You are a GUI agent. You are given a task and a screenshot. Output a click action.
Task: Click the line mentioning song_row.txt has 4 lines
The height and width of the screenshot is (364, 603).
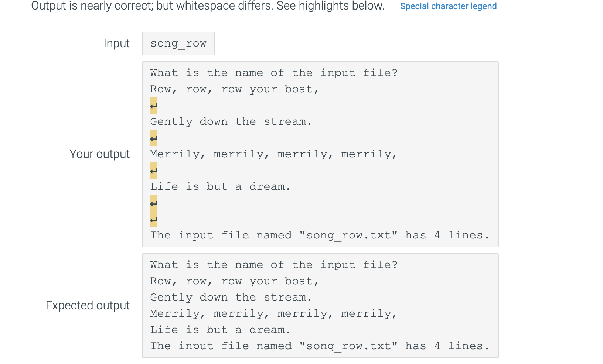319,235
